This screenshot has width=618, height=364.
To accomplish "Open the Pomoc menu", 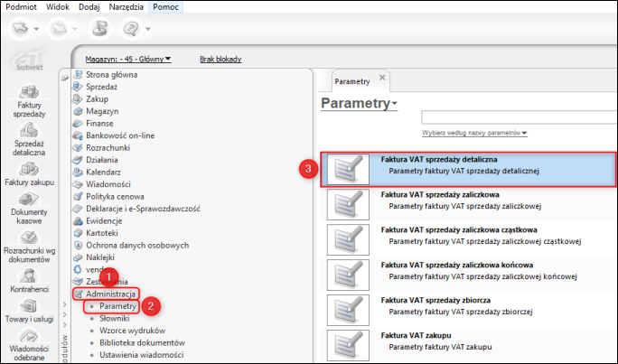I will (x=166, y=6).
